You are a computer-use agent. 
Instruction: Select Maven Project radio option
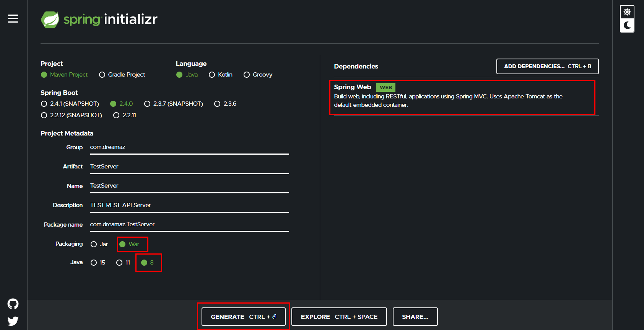tap(64, 75)
